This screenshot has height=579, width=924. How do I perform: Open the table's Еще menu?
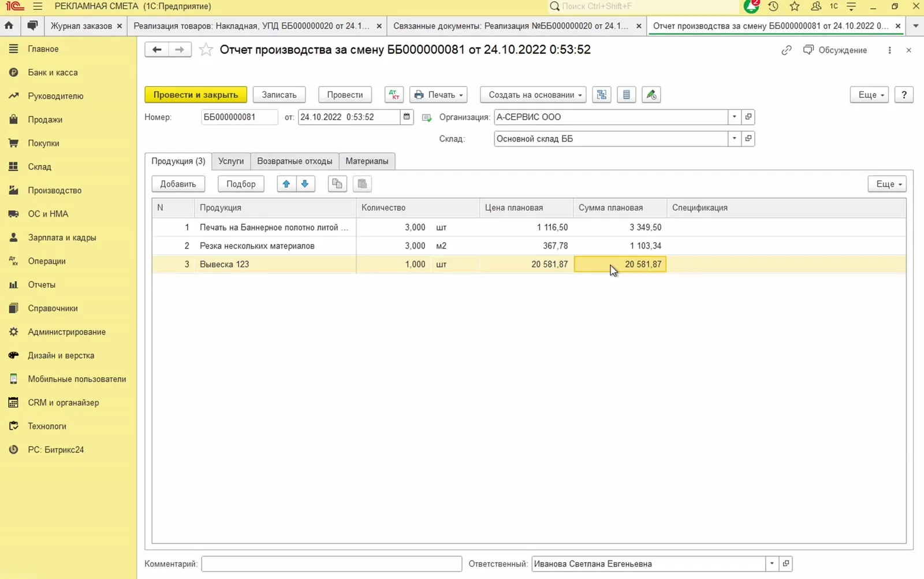887,184
